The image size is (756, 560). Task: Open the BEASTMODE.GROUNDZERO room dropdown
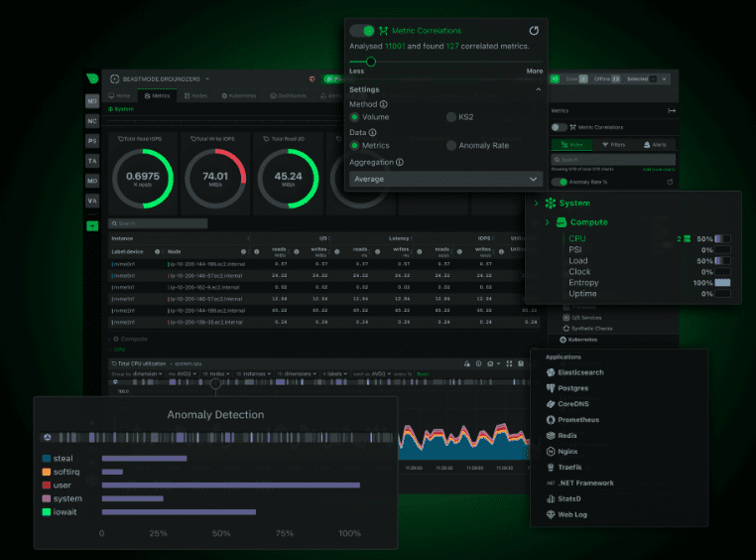coord(207,79)
